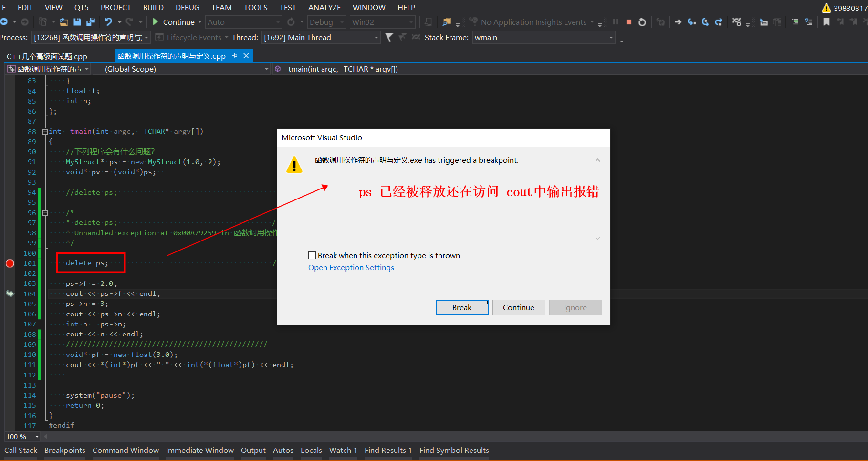This screenshot has width=868, height=461.
Task: Switch to C++几个高级面试题.cpp tab
Action: pyautogui.click(x=47, y=56)
